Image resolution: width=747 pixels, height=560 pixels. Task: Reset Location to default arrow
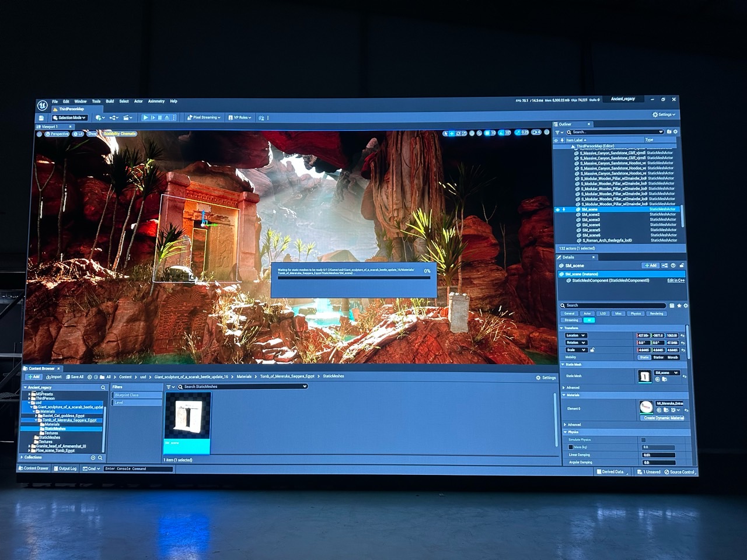(x=683, y=335)
